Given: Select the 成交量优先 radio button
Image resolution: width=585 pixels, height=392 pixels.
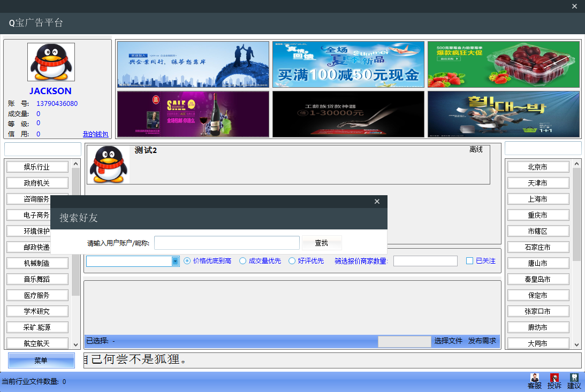Looking at the screenshot, I should pos(243,261).
